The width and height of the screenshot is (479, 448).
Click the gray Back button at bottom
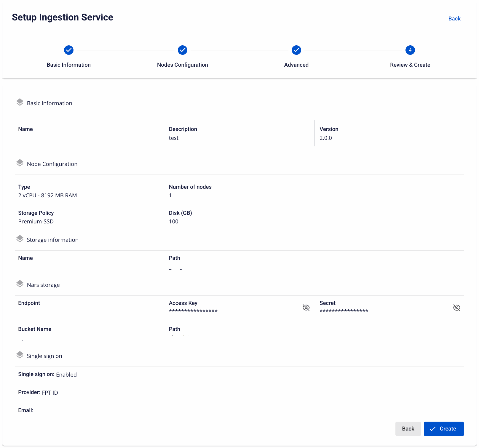(408, 429)
